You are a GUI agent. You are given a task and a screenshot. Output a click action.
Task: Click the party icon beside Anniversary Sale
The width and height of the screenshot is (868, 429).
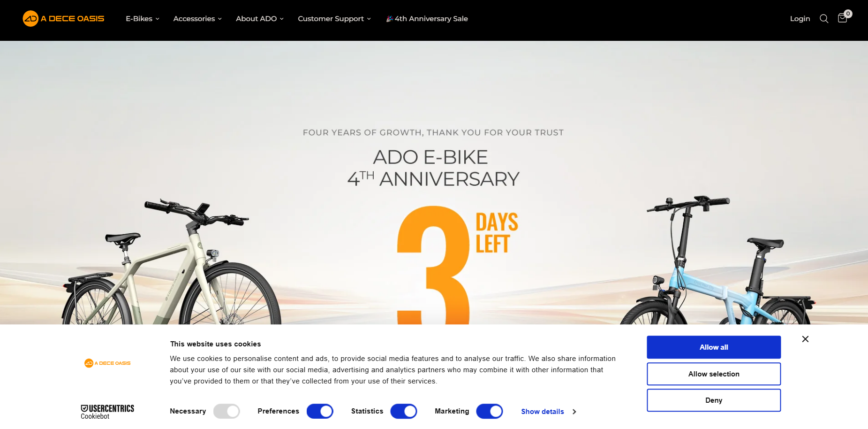click(x=389, y=19)
